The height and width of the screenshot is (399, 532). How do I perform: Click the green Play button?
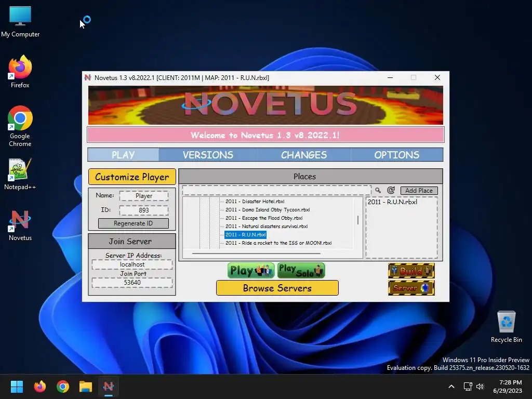coord(251,270)
